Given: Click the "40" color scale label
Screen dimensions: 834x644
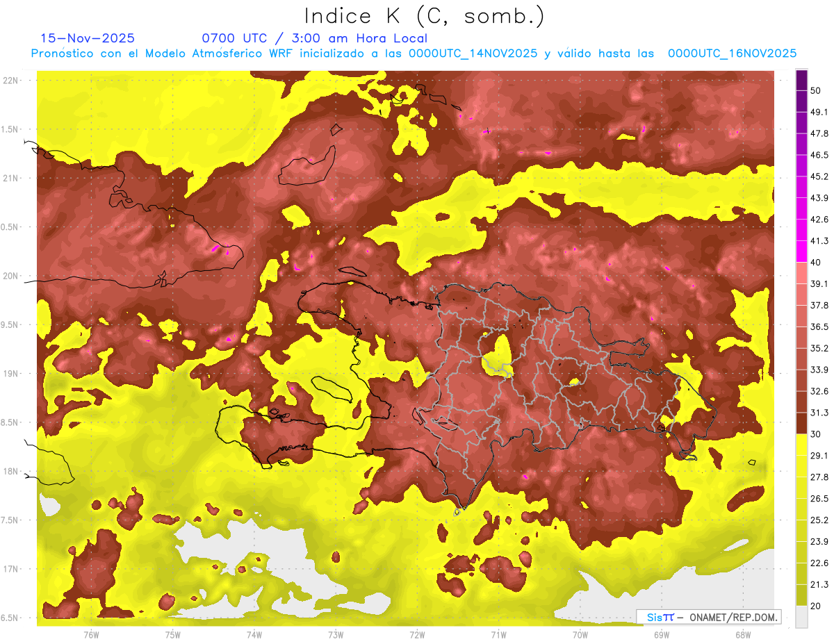Looking at the screenshot, I should 817,262.
